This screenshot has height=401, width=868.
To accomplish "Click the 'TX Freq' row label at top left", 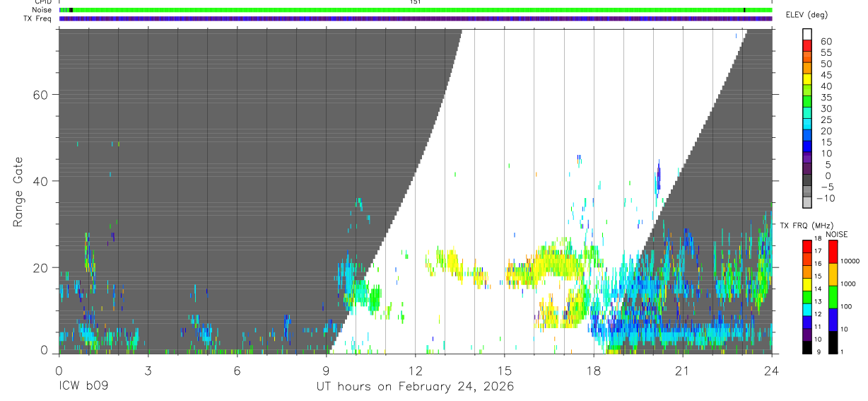I will (39, 18).
